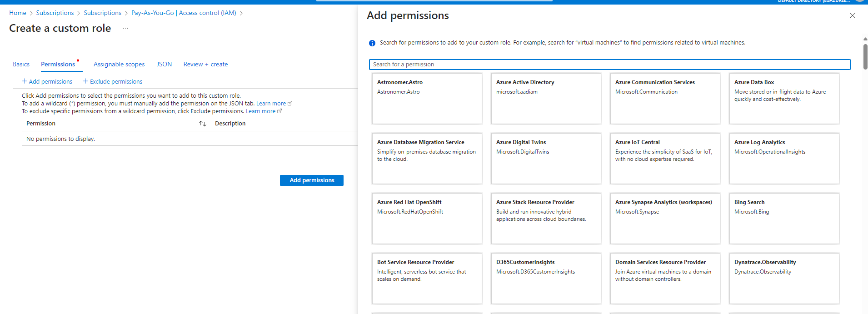This screenshot has height=314, width=868.
Task: Click the plus Exclude permissions toolbar command
Action: click(x=113, y=81)
